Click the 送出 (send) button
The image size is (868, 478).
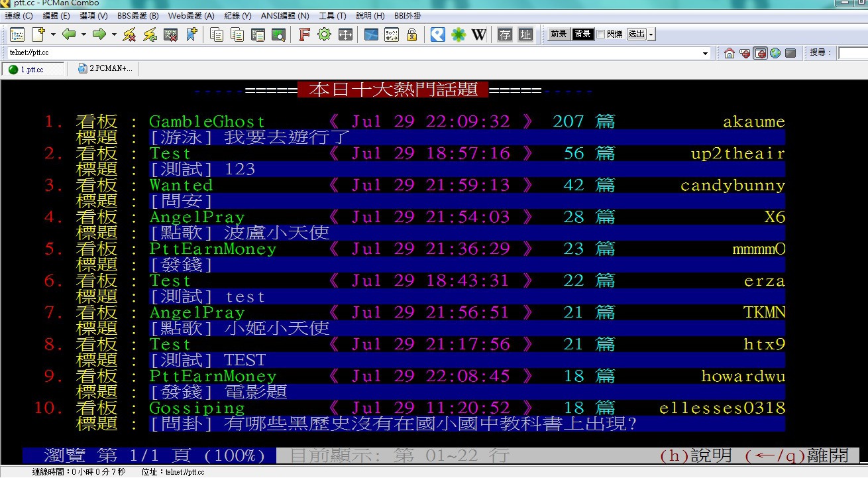pos(636,34)
